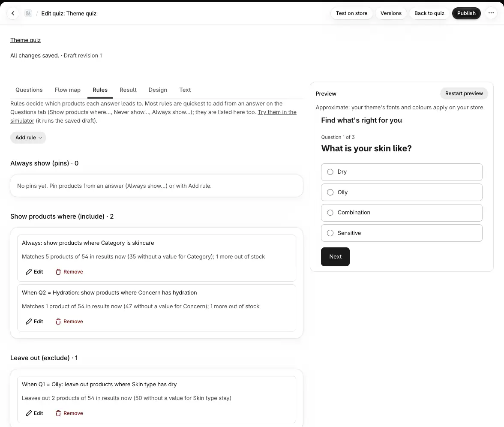Open the Theme quiz title link

[25, 40]
